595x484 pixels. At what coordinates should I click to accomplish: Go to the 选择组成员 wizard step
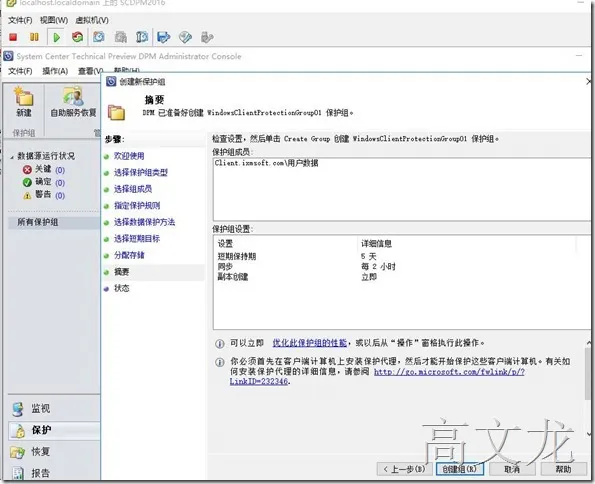tap(133, 189)
